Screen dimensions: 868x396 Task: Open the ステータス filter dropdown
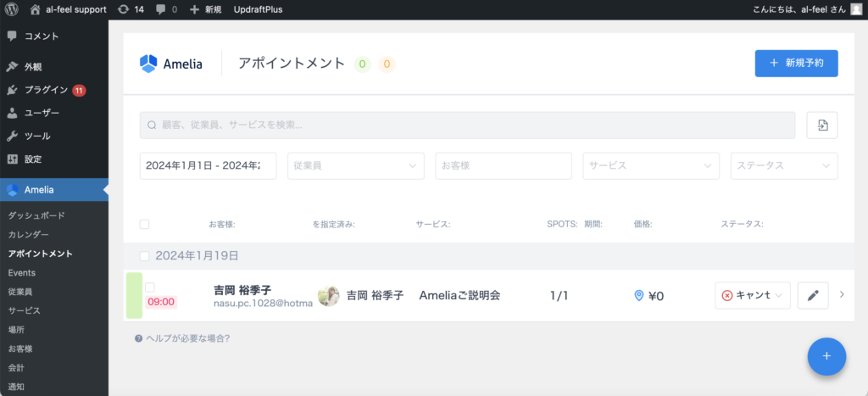tap(783, 166)
